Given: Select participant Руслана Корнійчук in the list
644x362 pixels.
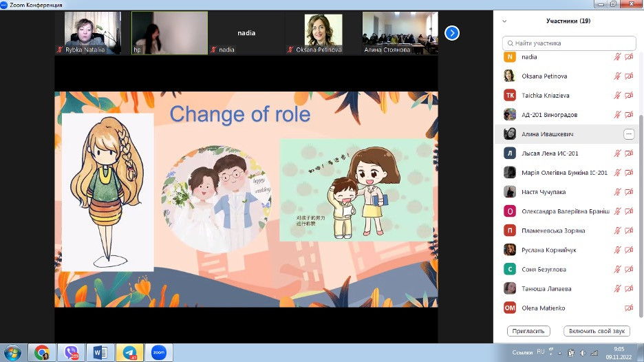Looking at the screenshot, I should 550,250.
